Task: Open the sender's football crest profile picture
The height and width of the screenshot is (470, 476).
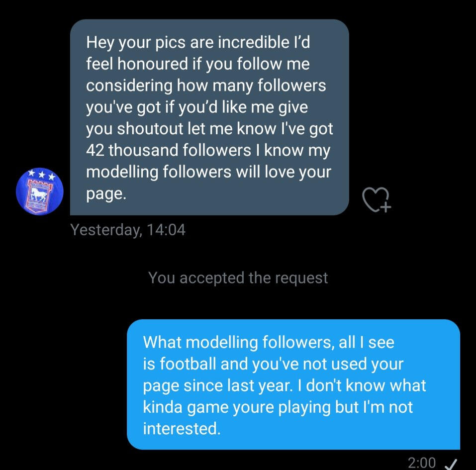Action: tap(39, 191)
